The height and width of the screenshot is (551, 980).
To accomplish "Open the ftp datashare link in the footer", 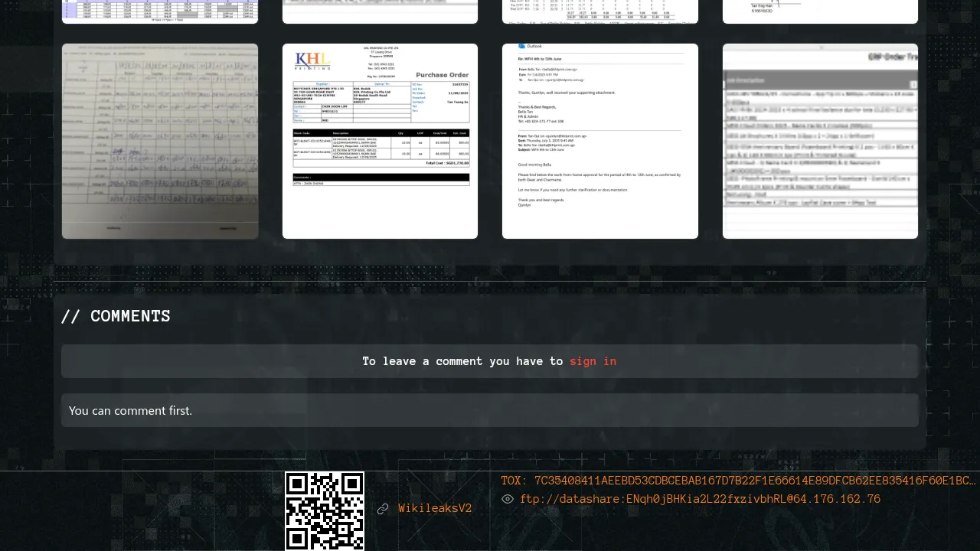I will tap(700, 499).
